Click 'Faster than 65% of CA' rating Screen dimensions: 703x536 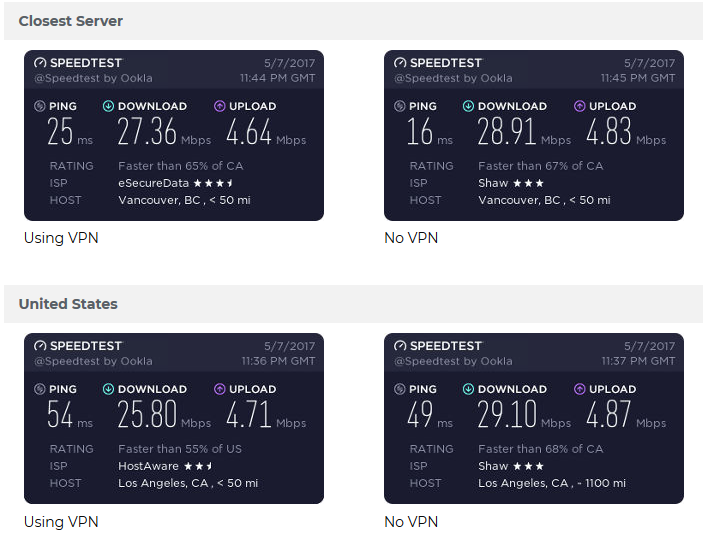tap(181, 166)
